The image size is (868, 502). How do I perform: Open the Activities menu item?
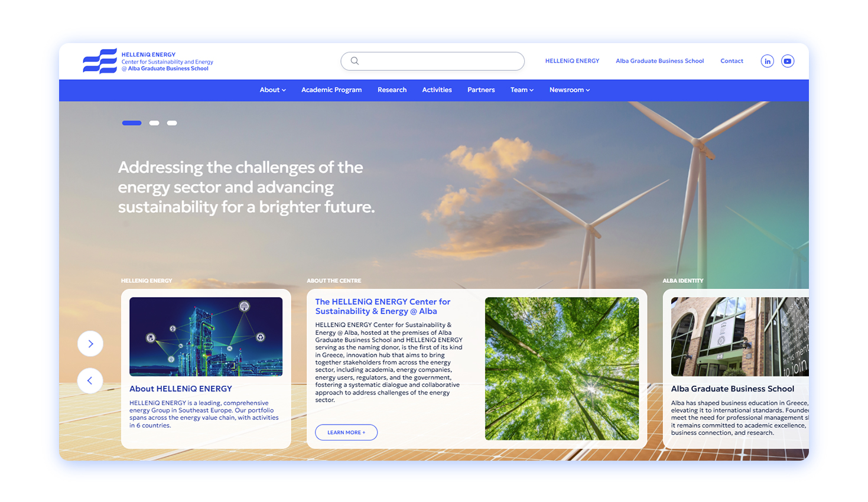[x=437, y=90]
